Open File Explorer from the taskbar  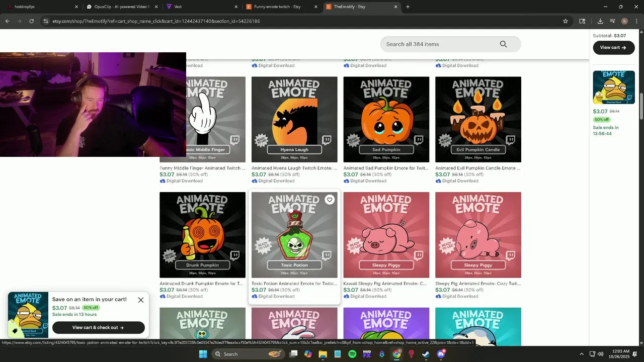coord(323,354)
